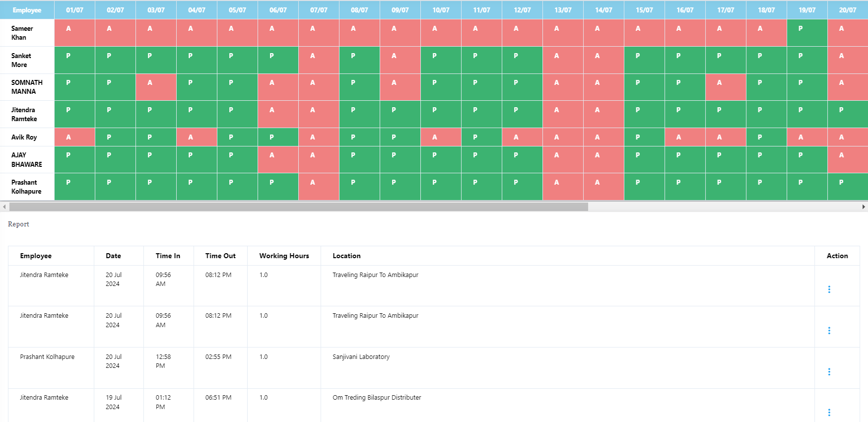The width and height of the screenshot is (868, 422).
Task: Click SOMNATH MANNA employee name
Action: pos(27,87)
